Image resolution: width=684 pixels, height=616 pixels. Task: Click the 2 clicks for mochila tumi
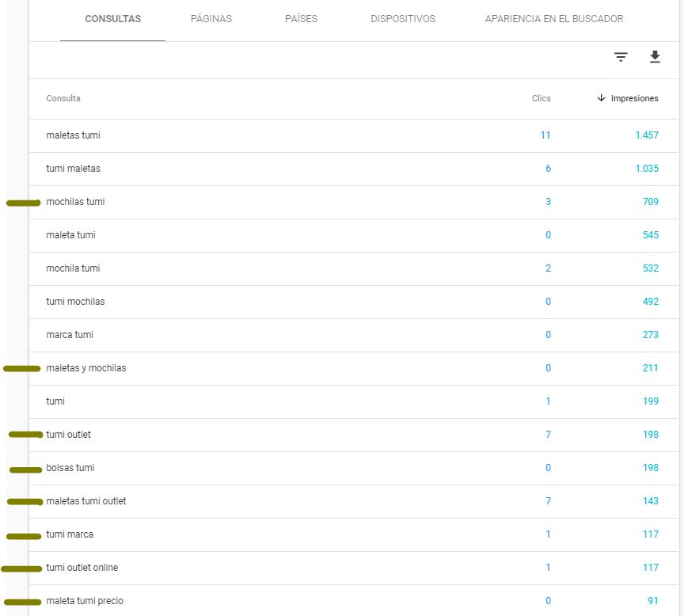[548, 268]
